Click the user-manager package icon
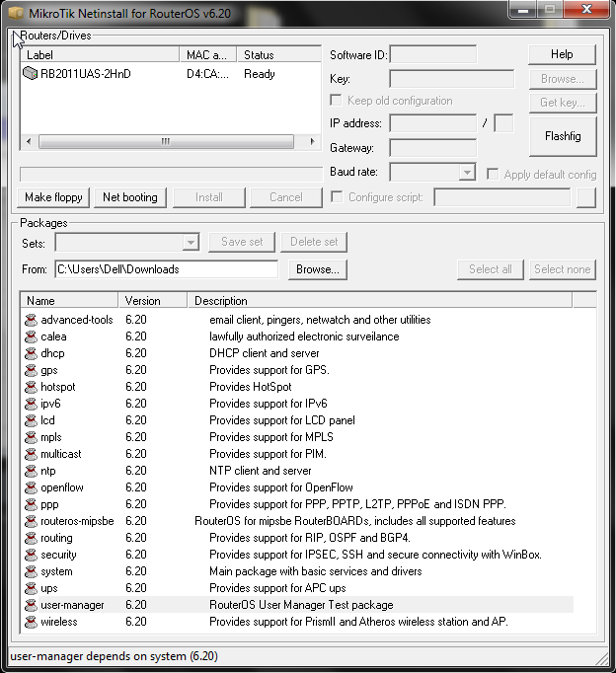This screenshot has height=673, width=616. [31, 605]
